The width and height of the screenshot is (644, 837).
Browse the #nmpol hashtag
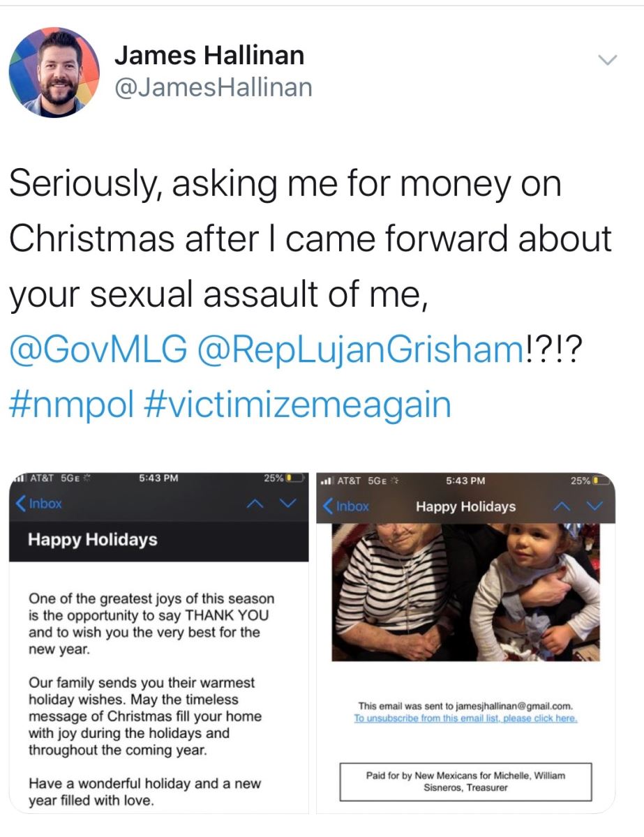[x=72, y=405]
